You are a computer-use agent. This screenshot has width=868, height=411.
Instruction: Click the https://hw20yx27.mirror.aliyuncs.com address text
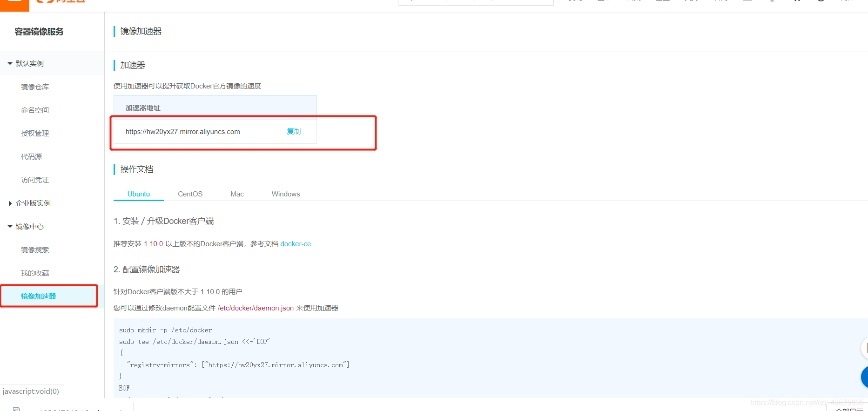pyautogui.click(x=183, y=132)
